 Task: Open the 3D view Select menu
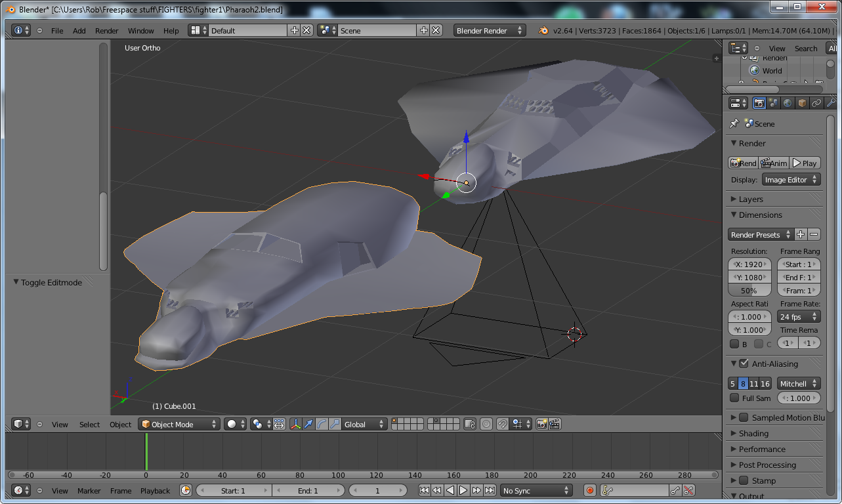point(89,424)
